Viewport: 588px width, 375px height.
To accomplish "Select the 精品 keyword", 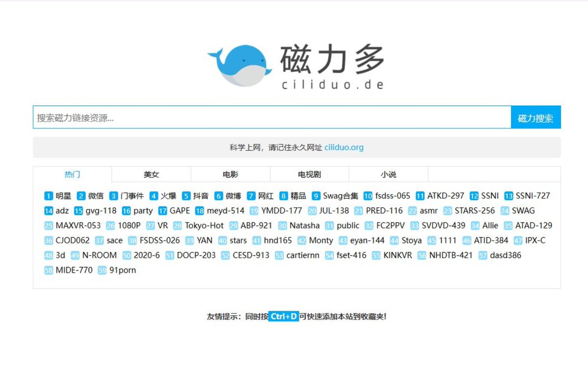I will (x=298, y=196).
